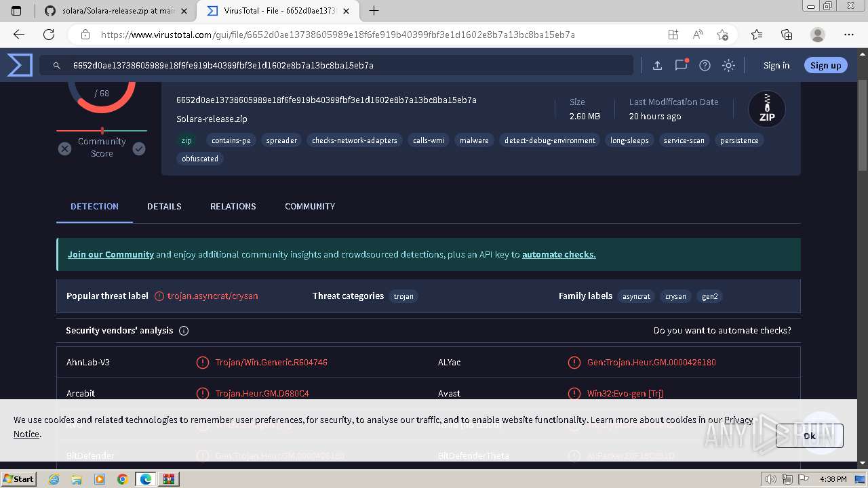Screen dimensions: 868x488
Task: Click the browser refresh button
Action: [x=49, y=35]
